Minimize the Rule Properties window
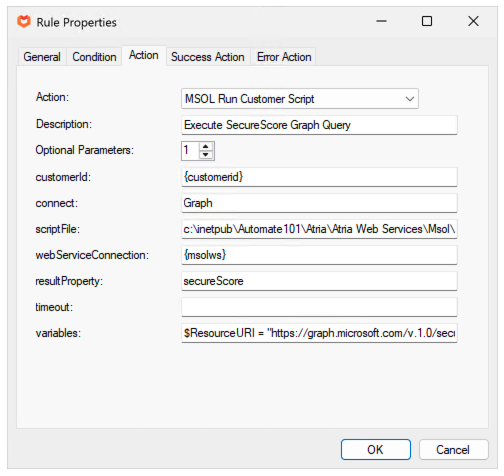 [x=381, y=21]
